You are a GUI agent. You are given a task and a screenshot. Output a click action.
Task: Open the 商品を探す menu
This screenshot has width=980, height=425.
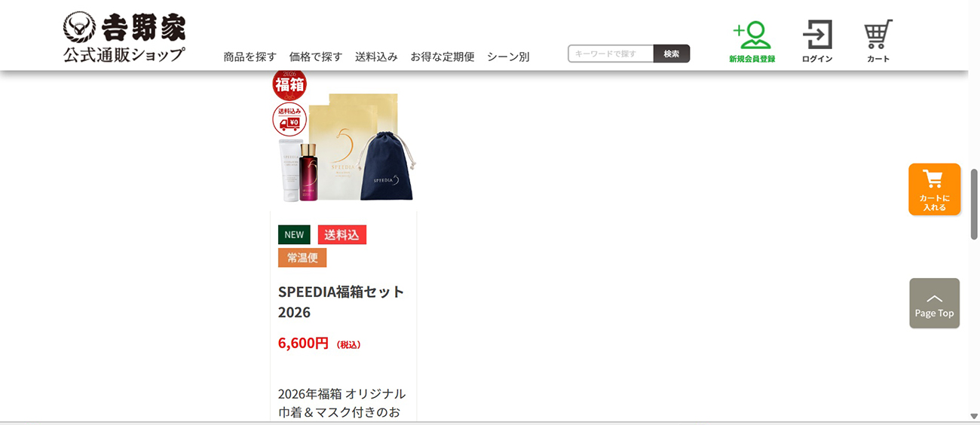[250, 57]
